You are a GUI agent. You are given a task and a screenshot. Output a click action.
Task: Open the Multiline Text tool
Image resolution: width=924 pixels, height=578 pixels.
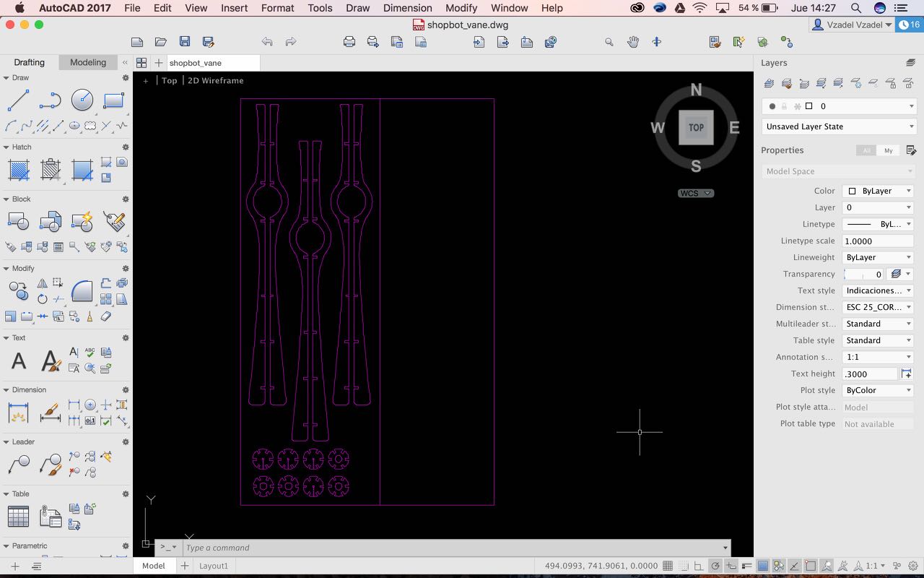[19, 361]
